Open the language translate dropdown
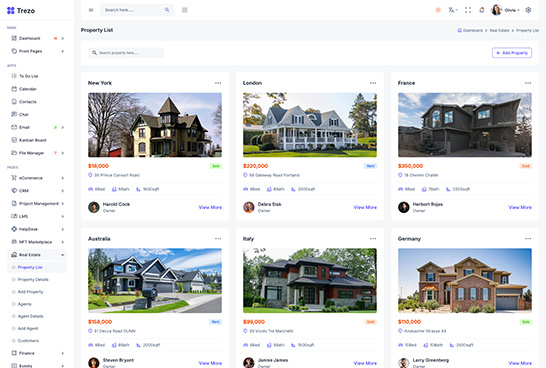546x368 pixels. (x=452, y=10)
